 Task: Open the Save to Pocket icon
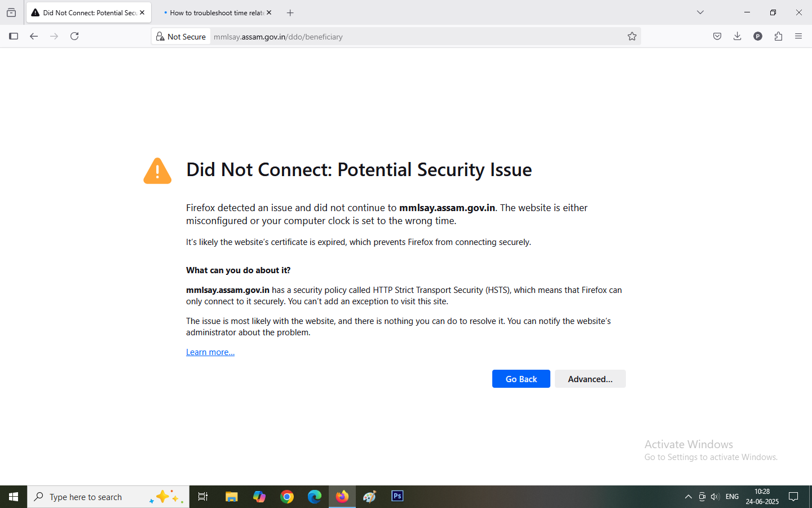coord(717,36)
